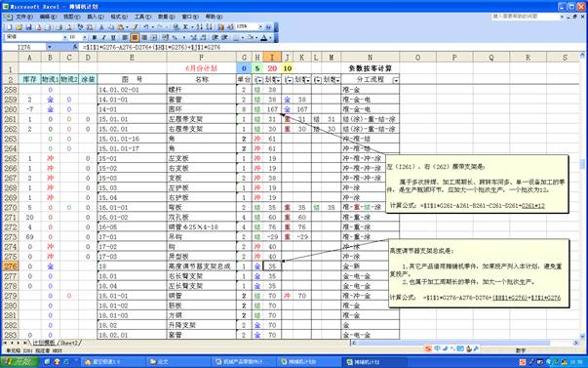Open the zoom percentage dropdown
Viewport: 588px width, 368px height.
[x=260, y=26]
